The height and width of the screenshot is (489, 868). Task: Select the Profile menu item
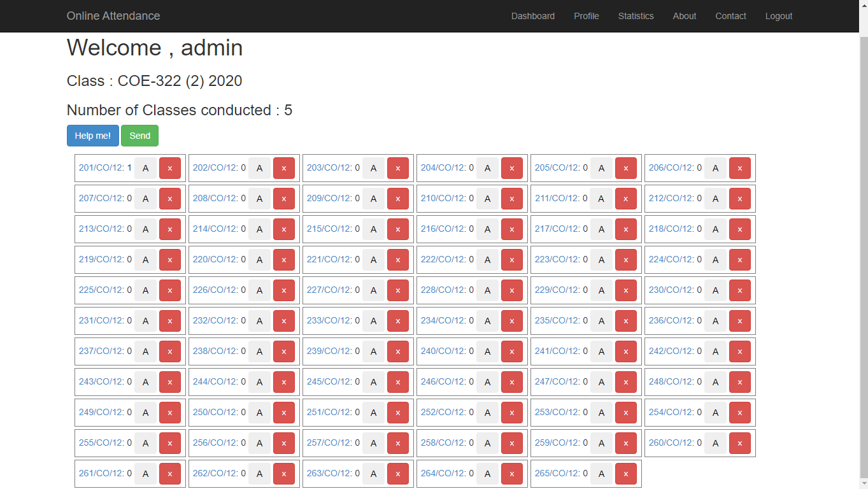[586, 16]
